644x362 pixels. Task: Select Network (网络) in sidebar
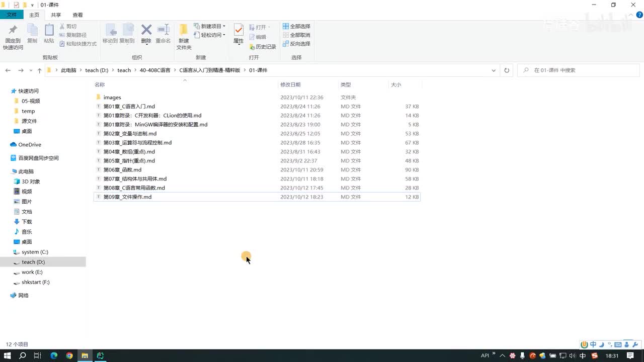click(x=23, y=296)
